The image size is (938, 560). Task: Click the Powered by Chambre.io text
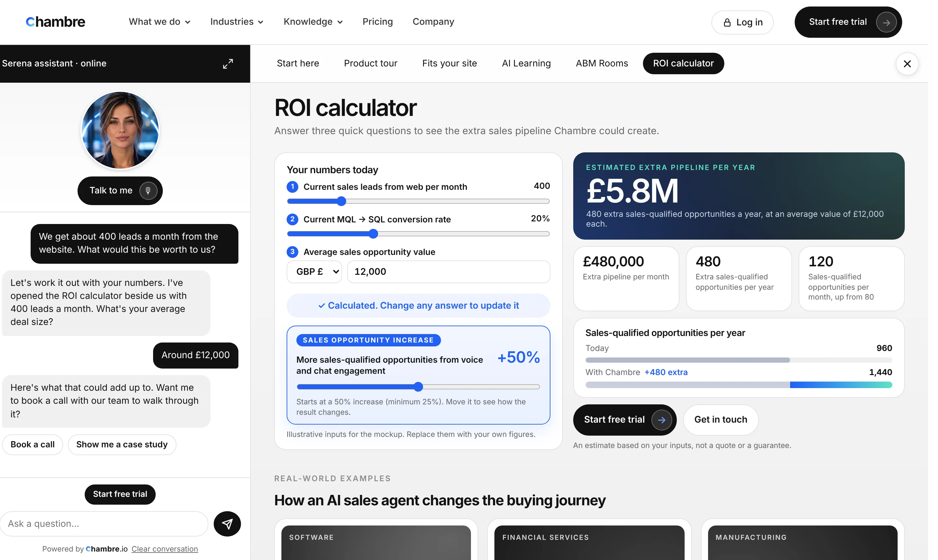(x=85, y=549)
